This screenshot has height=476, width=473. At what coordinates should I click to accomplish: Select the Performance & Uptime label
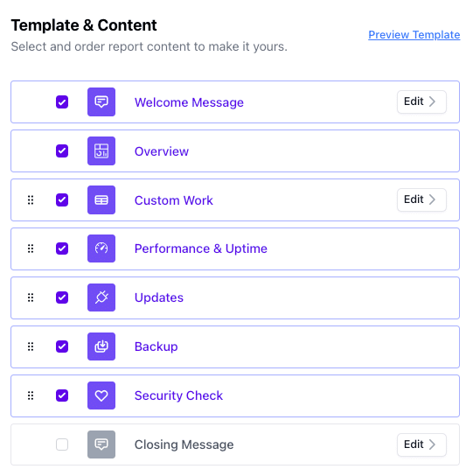tap(201, 248)
